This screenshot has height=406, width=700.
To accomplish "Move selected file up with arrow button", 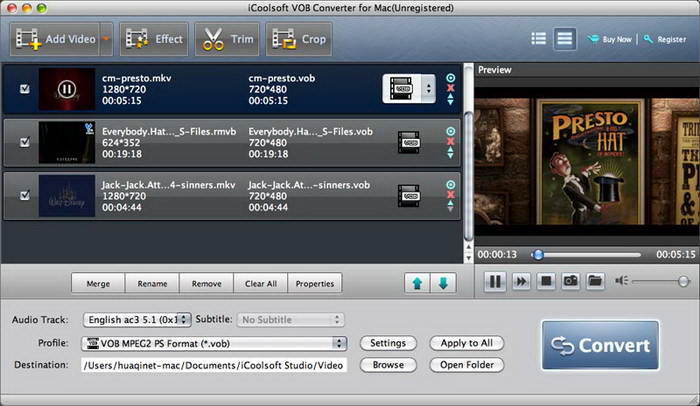I will tap(417, 283).
